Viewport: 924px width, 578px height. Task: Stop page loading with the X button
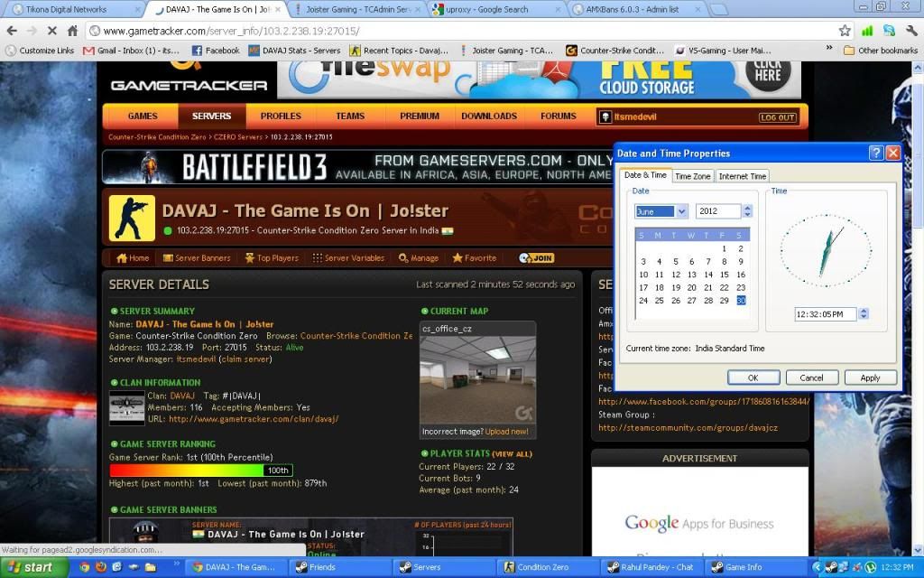click(x=51, y=31)
